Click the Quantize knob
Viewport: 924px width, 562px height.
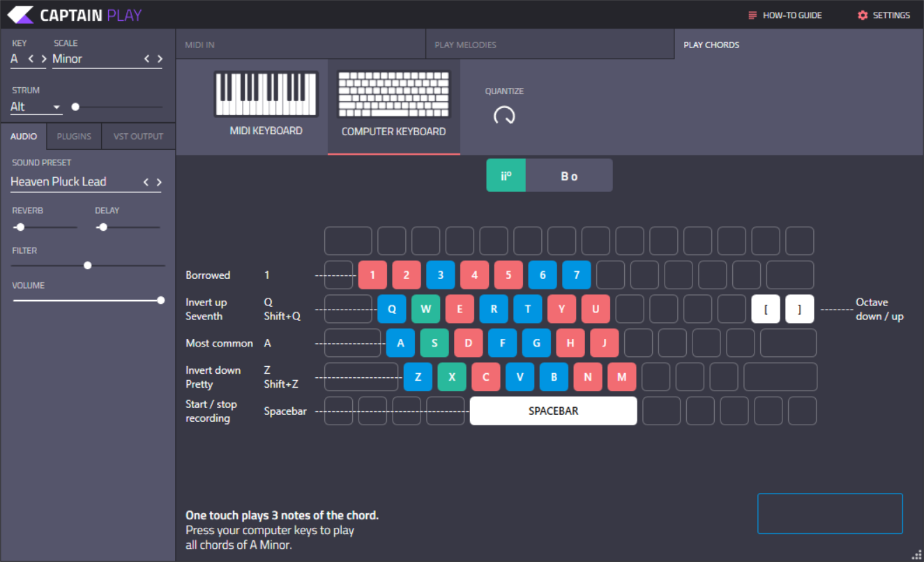(x=504, y=115)
